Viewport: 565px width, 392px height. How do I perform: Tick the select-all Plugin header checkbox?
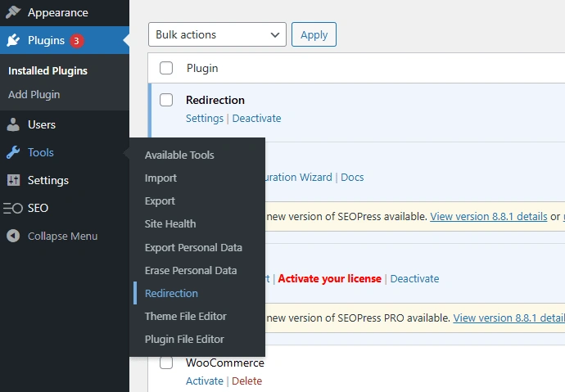(166, 68)
